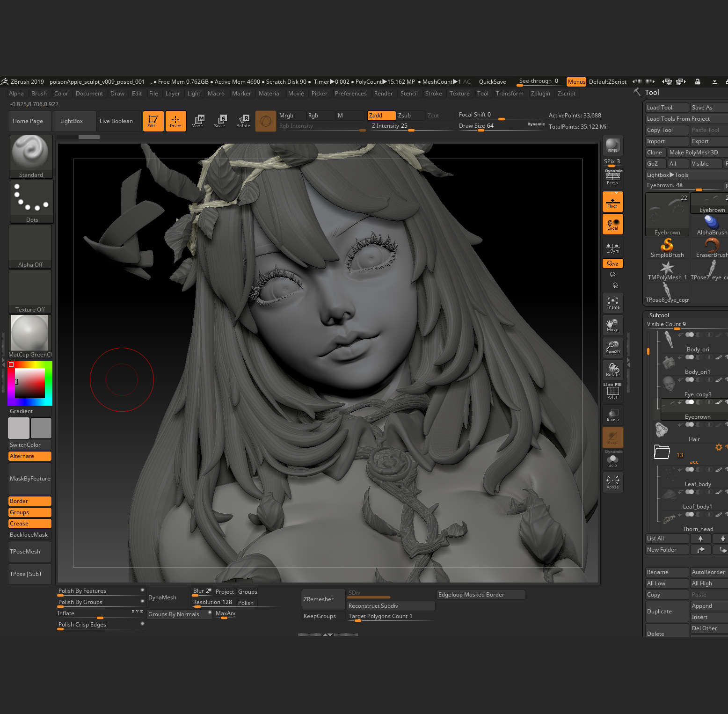Click the DynaMesh button
The image size is (728, 714).
point(167,597)
